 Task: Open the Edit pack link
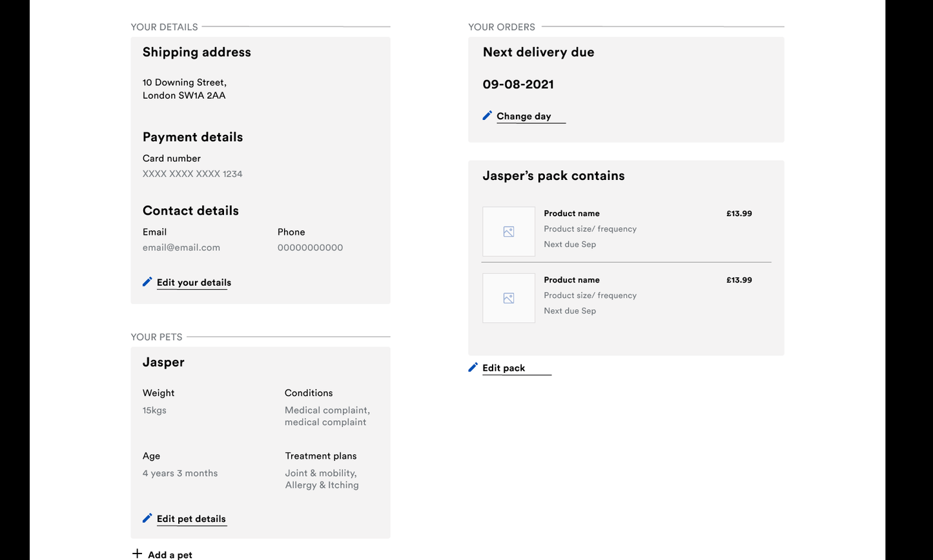[x=504, y=368]
